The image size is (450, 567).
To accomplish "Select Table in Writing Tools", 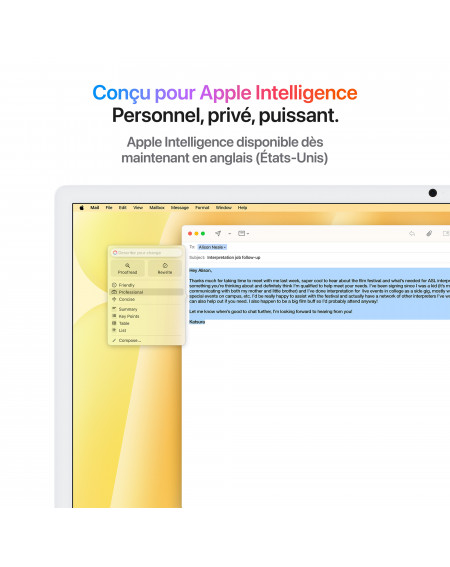I will pyautogui.click(x=146, y=323).
